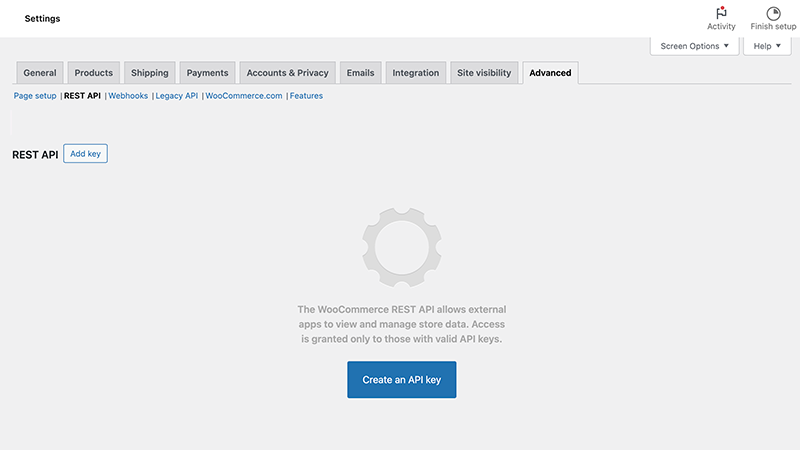Visit the WooCommerce.com section link

[244, 96]
